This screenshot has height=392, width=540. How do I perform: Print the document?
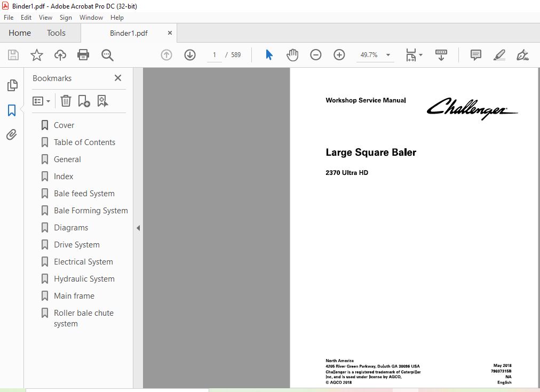pos(83,55)
